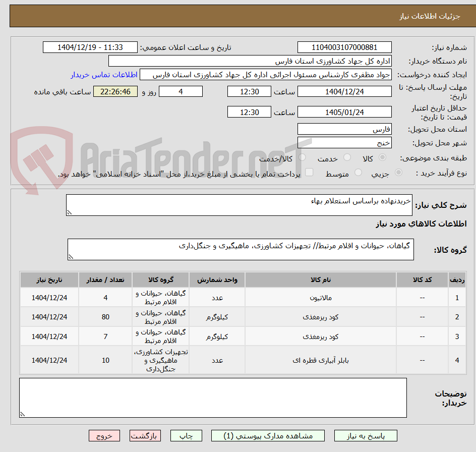Image resolution: width=476 pixels, height=452 pixels.
Task: Click the general description textarea 'خریدنهاده'
Action: pos(239,205)
